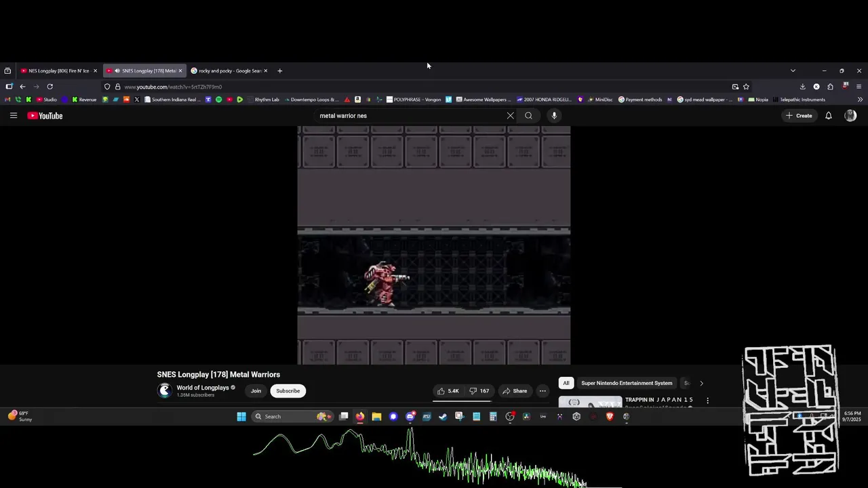Open the SoundCloud bookmark icon
Viewport: 868px width, 488px height.
(x=126, y=100)
